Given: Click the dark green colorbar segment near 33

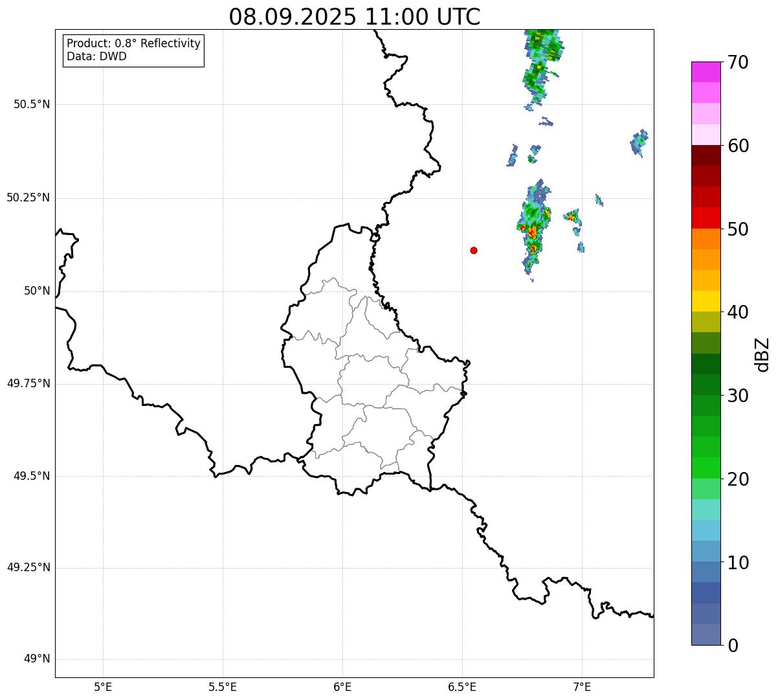Looking at the screenshot, I should point(706,364).
